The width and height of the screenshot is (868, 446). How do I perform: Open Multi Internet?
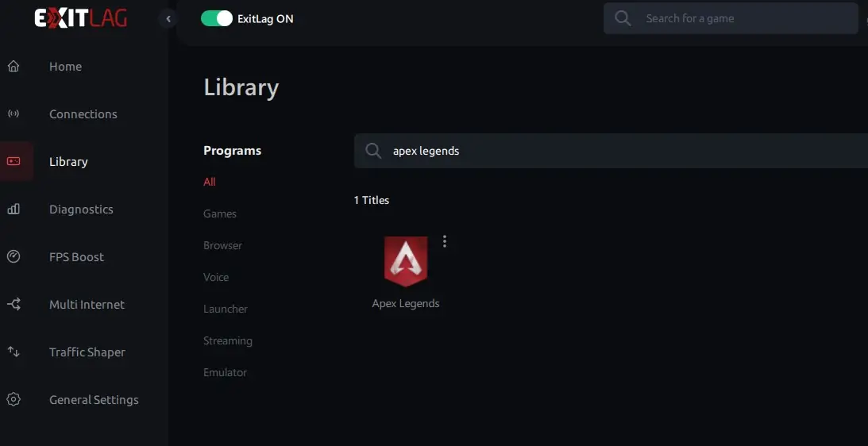pyautogui.click(x=87, y=304)
